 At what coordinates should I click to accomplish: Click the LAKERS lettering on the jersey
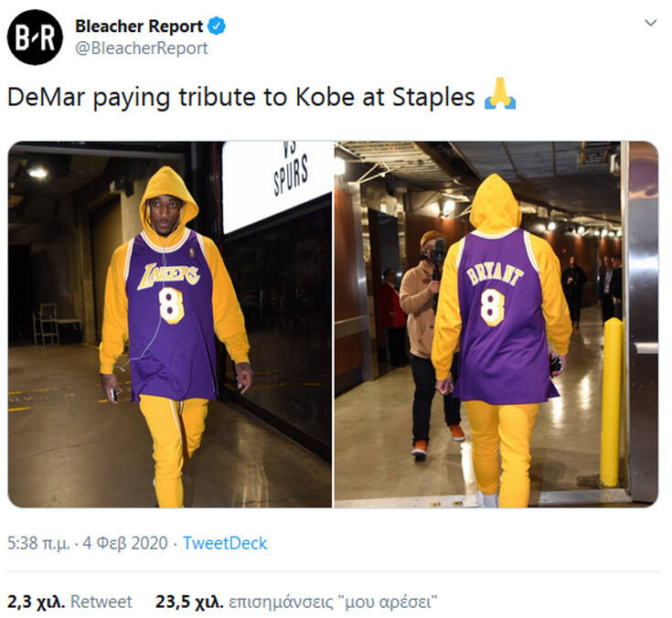[169, 274]
